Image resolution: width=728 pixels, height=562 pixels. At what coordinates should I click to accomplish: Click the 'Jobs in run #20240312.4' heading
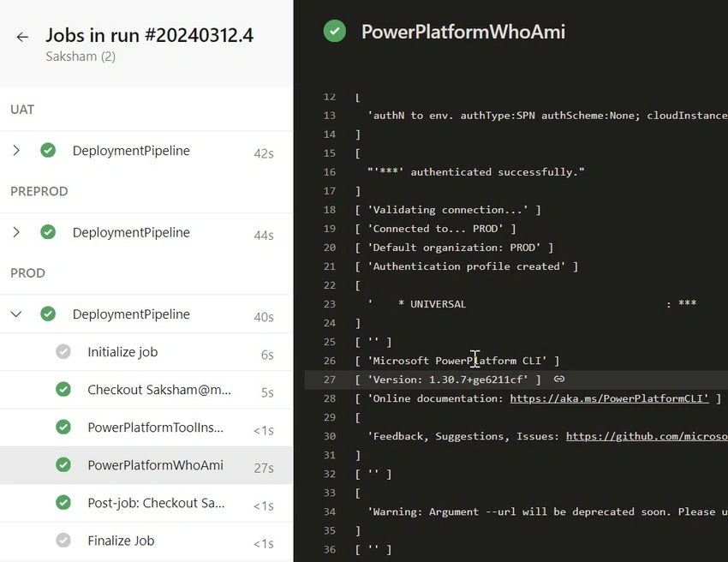point(150,35)
